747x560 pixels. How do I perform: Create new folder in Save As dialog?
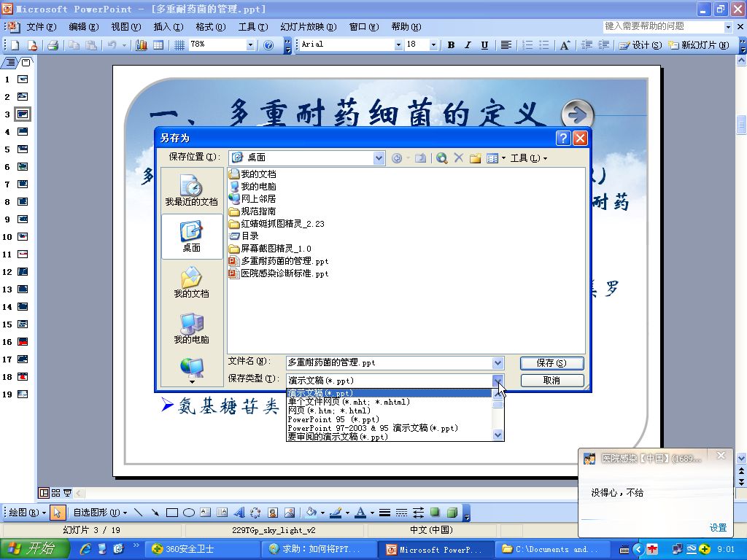(474, 157)
